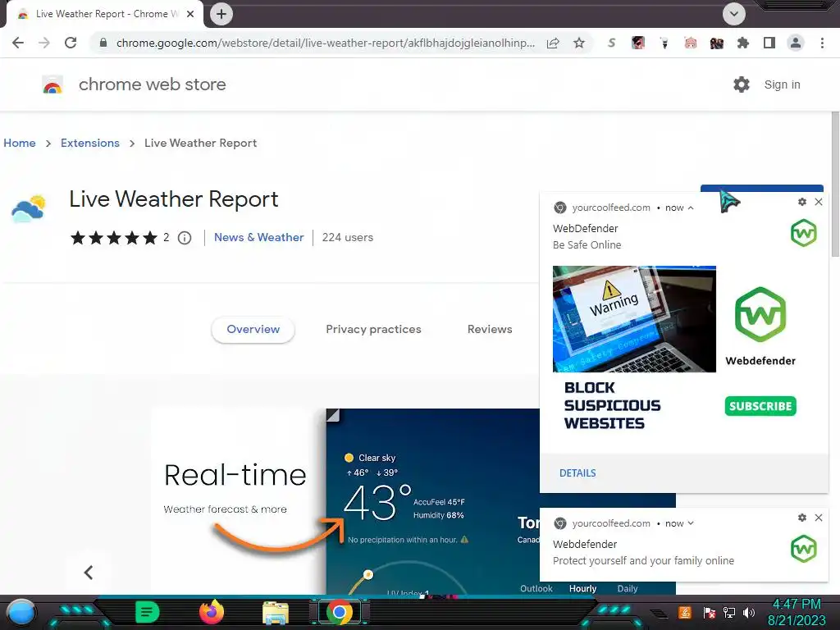Open Chrome Web Store settings gear
Image resolution: width=840 pixels, height=630 pixels.
pyautogui.click(x=742, y=84)
